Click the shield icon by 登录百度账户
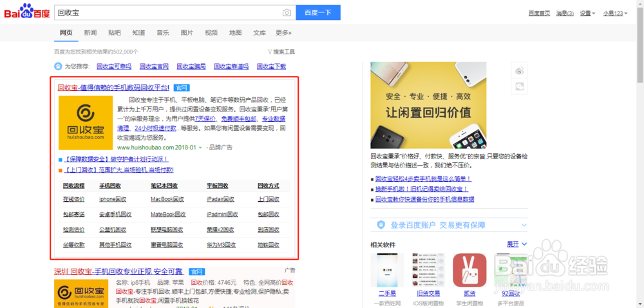Viewport: 644px width, 308px height. point(381,225)
